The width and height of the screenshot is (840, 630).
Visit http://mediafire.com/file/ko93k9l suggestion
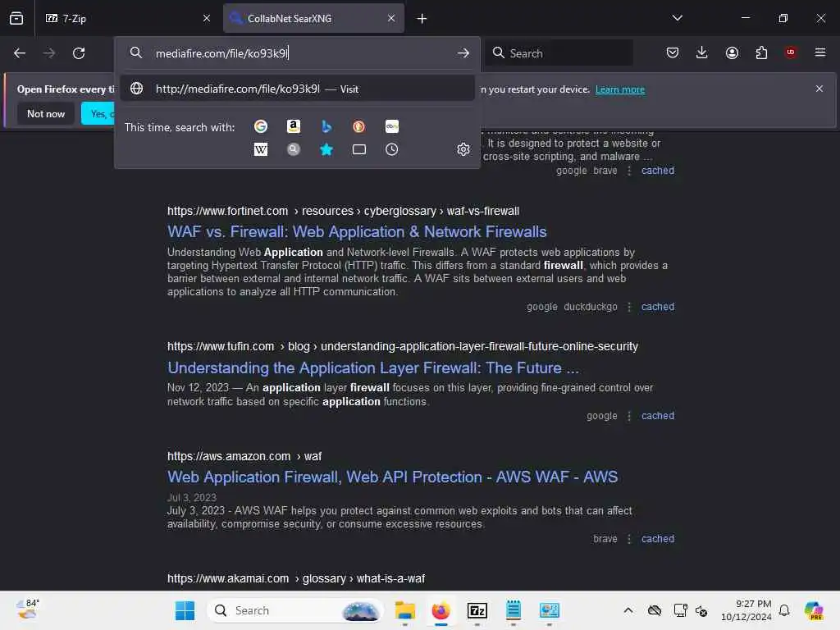pos(297,89)
